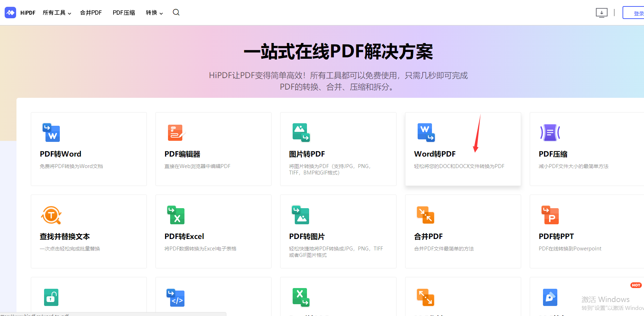The width and height of the screenshot is (644, 316).
Task: Click the blue pen icon under HOT badge
Action: point(550,297)
